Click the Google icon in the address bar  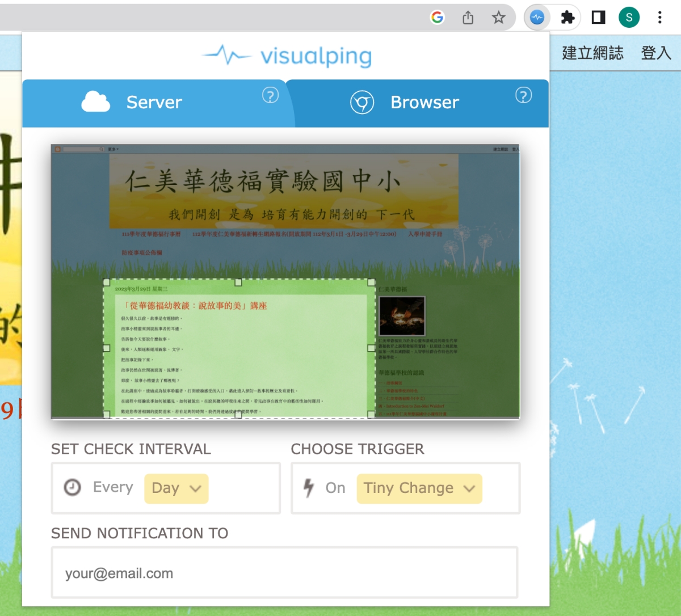437,18
